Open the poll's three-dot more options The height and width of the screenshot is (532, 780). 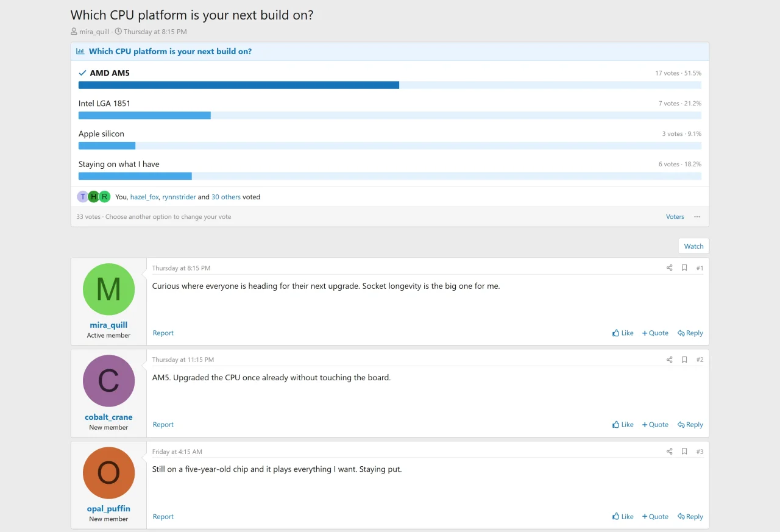pyautogui.click(x=697, y=217)
